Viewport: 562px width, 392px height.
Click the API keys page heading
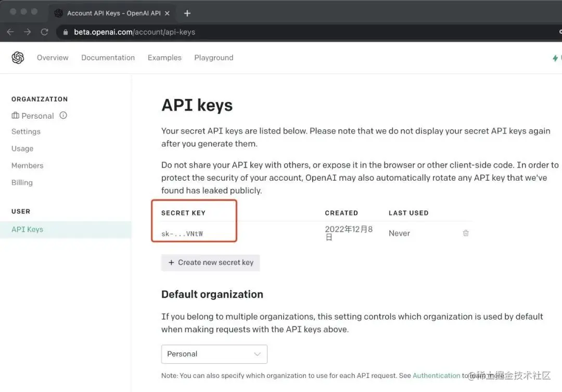pos(197,106)
